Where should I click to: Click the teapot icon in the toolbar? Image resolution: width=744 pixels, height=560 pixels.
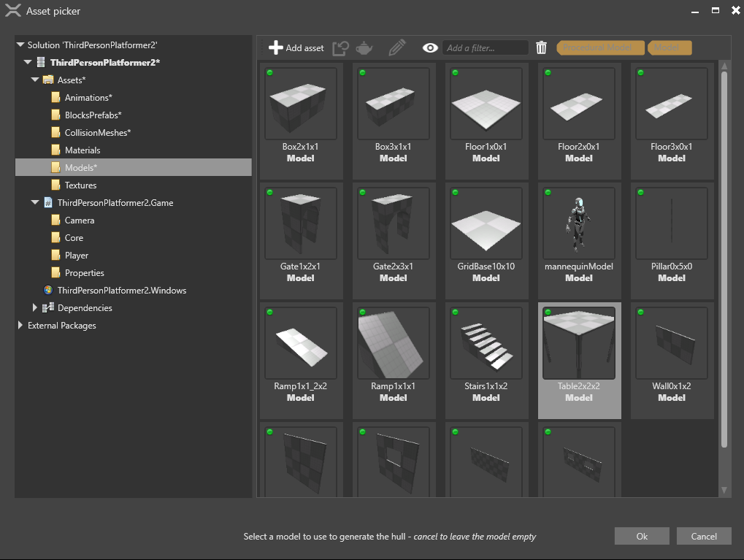pyautogui.click(x=364, y=48)
